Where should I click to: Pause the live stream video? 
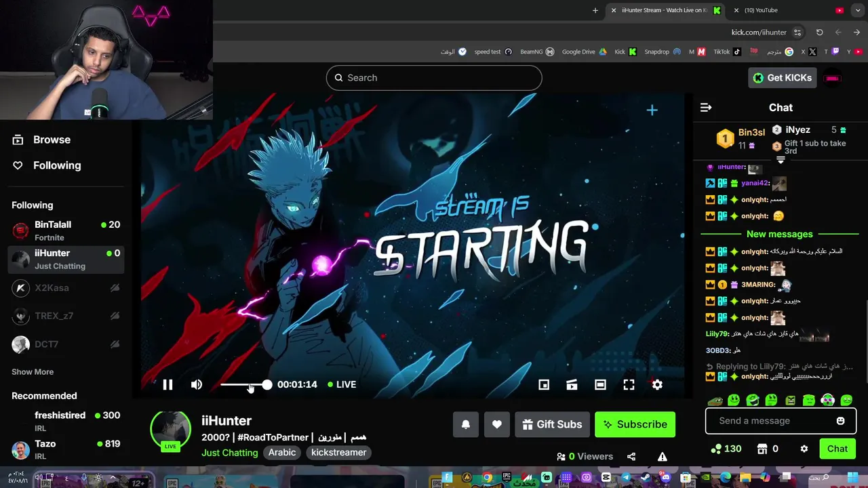167,384
